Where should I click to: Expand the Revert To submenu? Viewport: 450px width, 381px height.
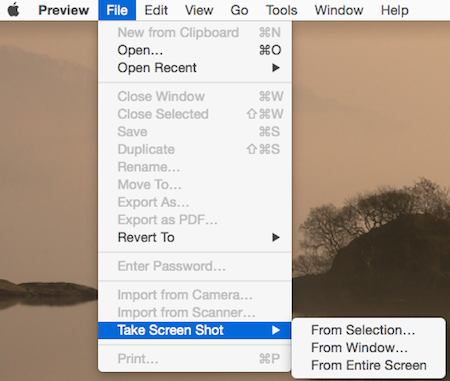(195, 237)
